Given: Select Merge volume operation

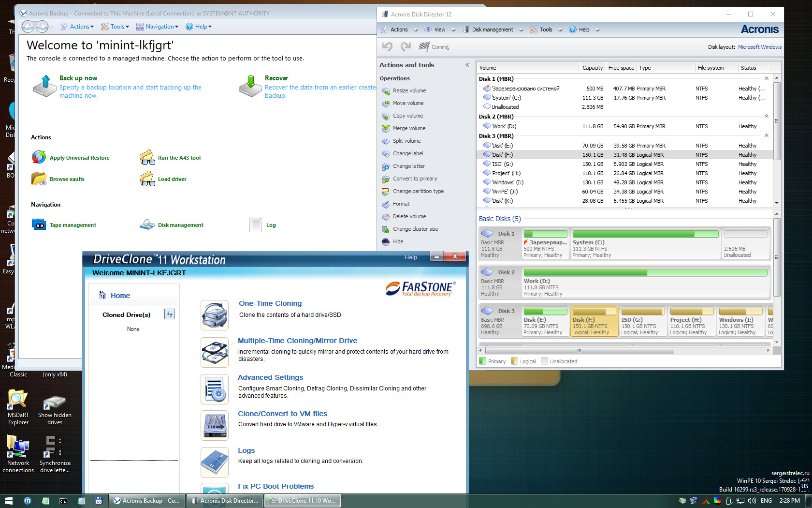Looking at the screenshot, I should (x=409, y=128).
